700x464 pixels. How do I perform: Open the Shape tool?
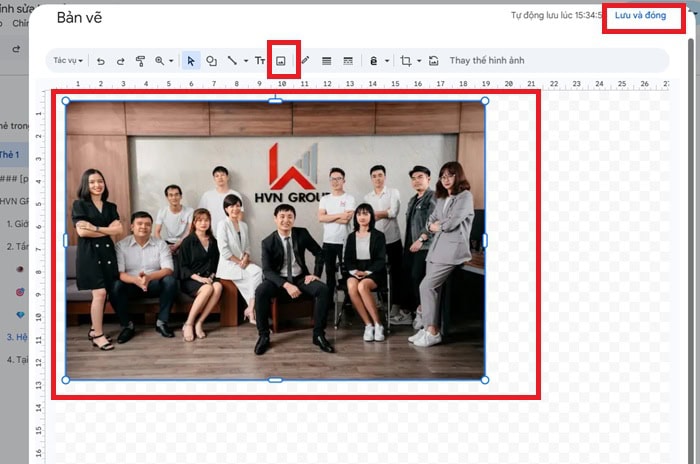pos(211,61)
